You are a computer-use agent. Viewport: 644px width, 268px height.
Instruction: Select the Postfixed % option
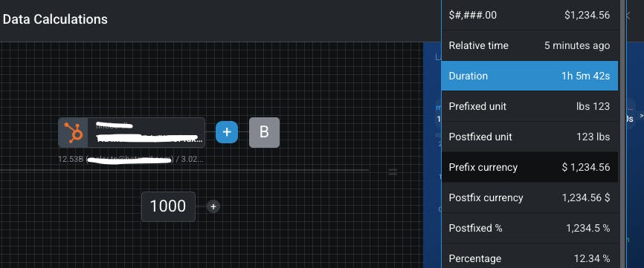point(529,228)
